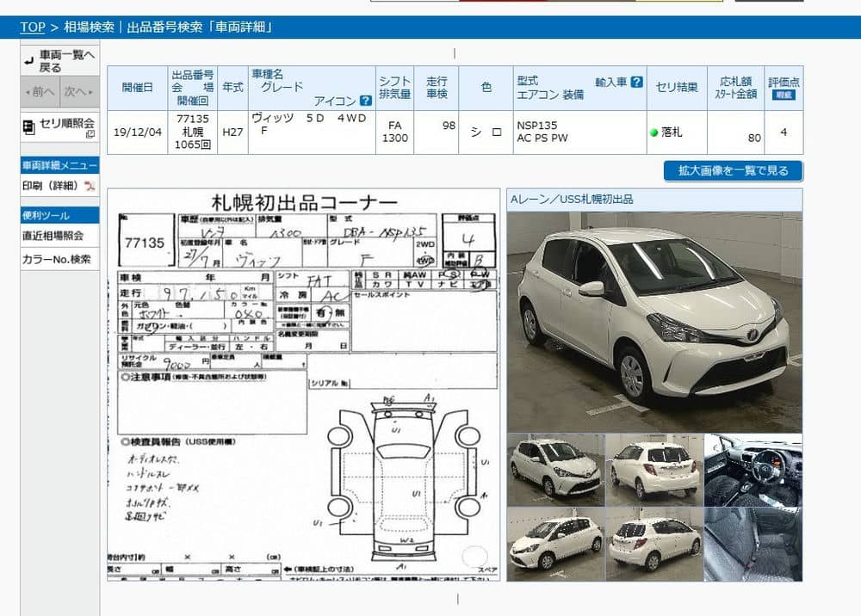
Task: Click the small badge under 評価点
Action: (x=783, y=95)
